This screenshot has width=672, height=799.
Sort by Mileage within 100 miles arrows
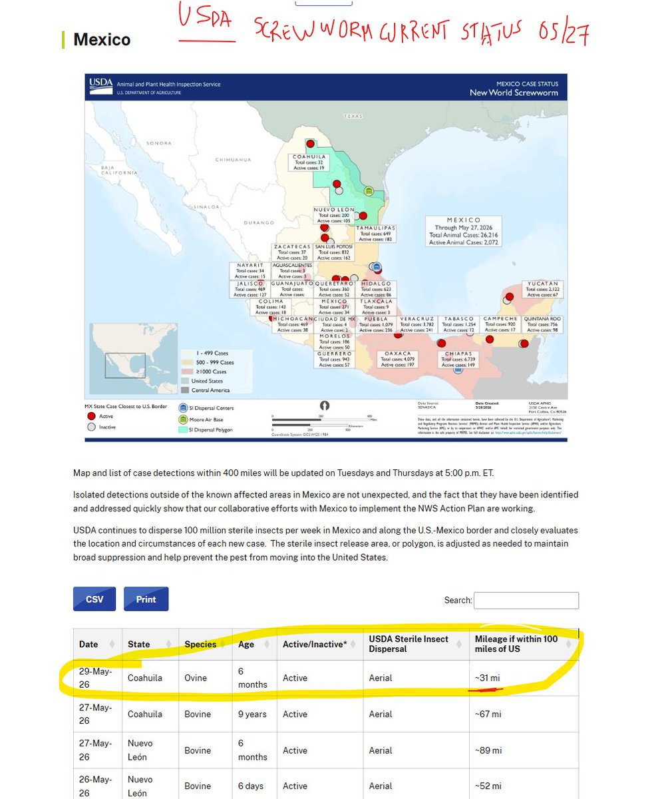pos(569,644)
